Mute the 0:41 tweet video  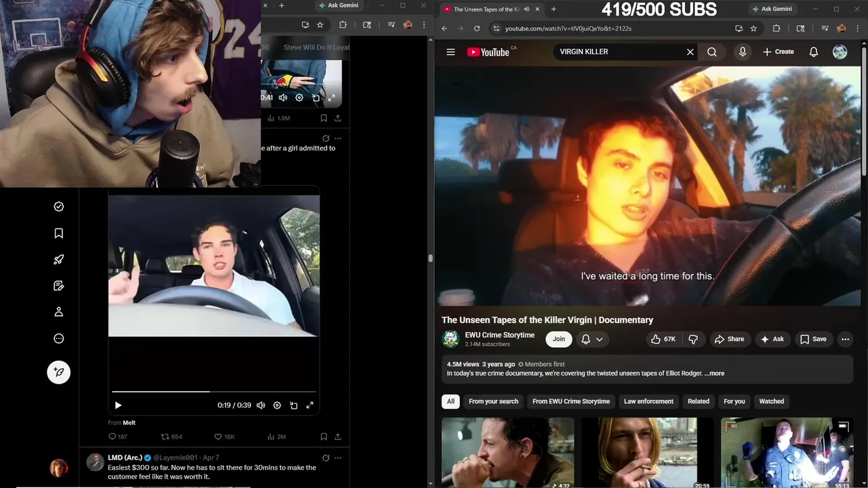[x=283, y=98]
